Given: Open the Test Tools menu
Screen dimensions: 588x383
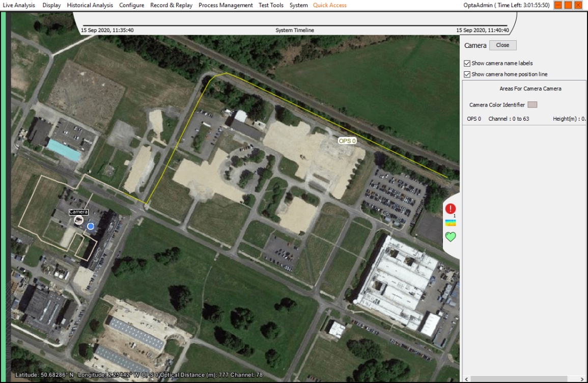Looking at the screenshot, I should pos(271,5).
